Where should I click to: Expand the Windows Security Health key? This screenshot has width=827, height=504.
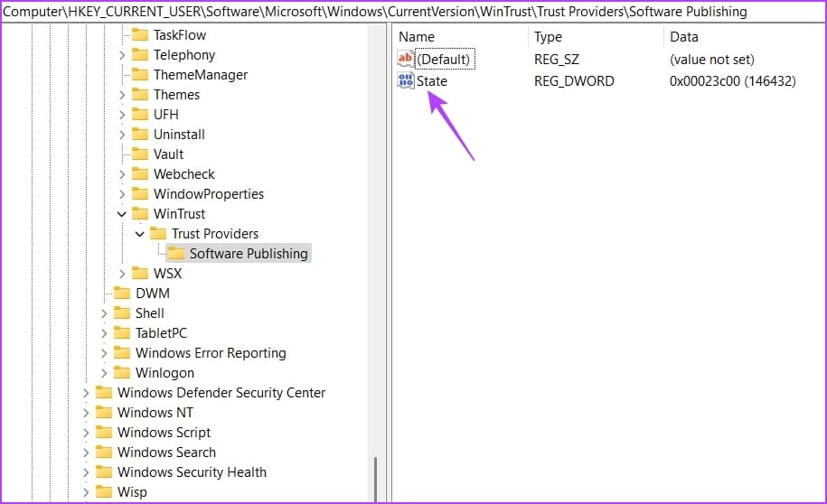pyautogui.click(x=86, y=472)
